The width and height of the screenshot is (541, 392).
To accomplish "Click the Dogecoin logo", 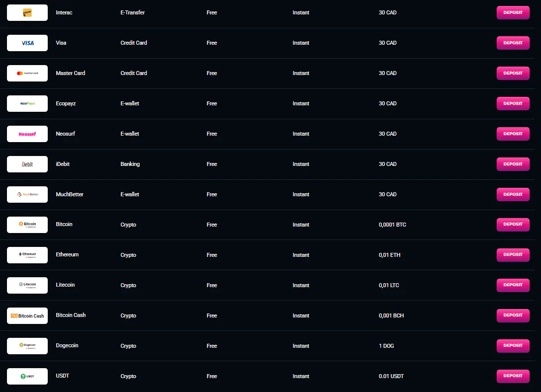I will pos(27,346).
